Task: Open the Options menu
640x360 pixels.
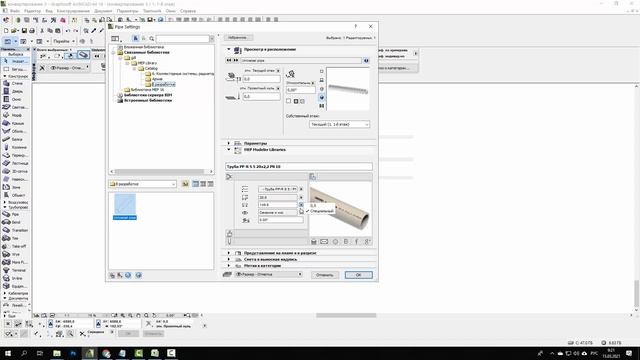Action: click(x=127, y=11)
